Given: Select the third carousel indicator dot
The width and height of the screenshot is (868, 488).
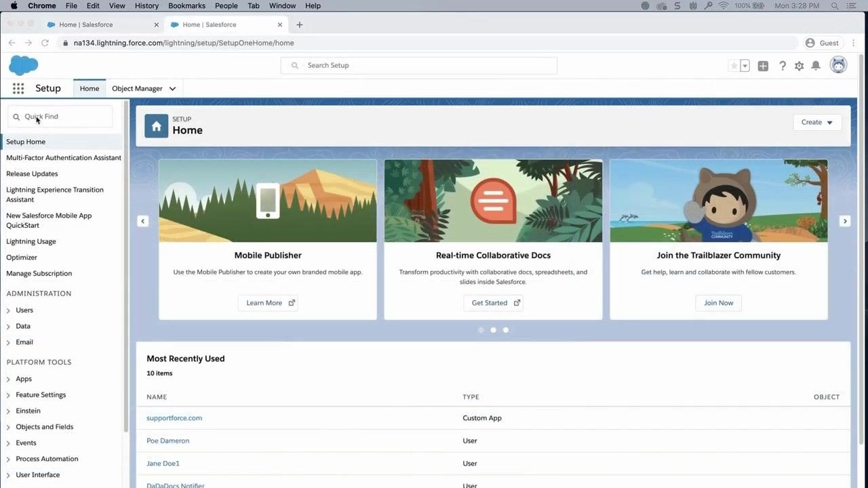Looking at the screenshot, I should [505, 330].
